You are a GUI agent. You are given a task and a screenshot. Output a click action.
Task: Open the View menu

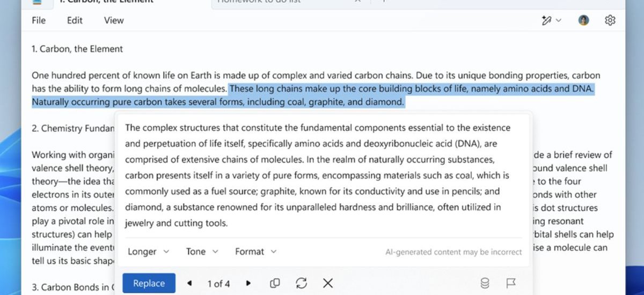[x=114, y=20]
